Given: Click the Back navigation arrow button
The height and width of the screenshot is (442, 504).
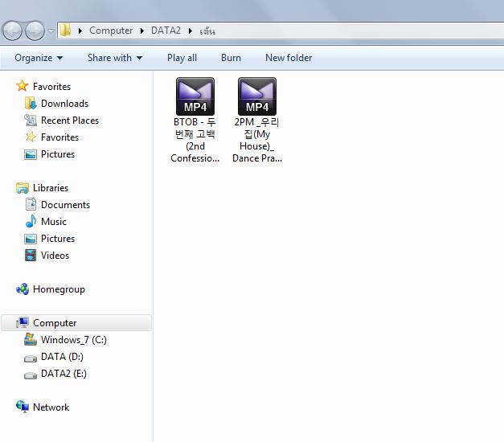Looking at the screenshot, I should pyautogui.click(x=12, y=31).
